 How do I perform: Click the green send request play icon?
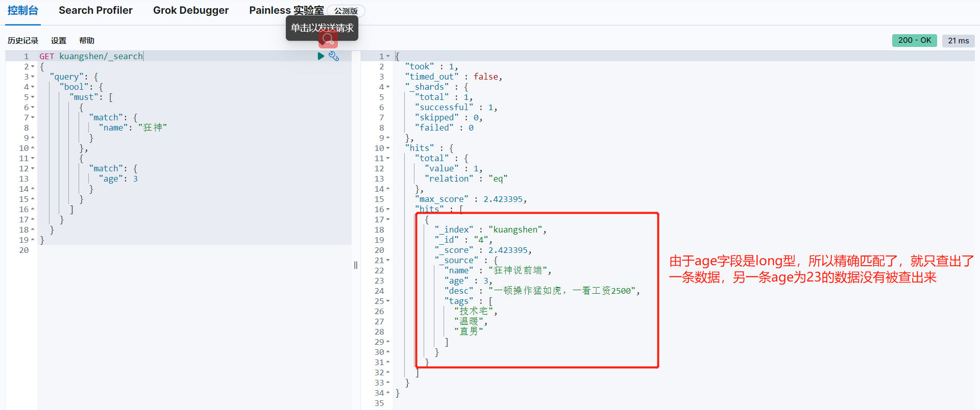pos(321,56)
